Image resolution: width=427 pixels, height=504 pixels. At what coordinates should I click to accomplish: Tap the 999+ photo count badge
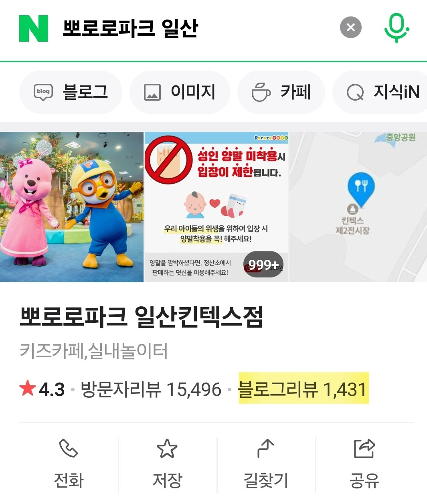click(x=263, y=264)
